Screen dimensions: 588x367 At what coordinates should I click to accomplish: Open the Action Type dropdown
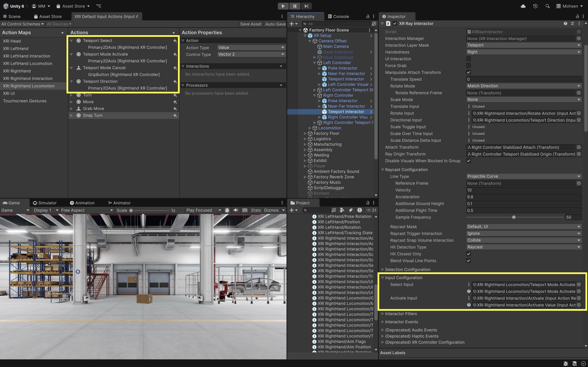tap(251, 48)
